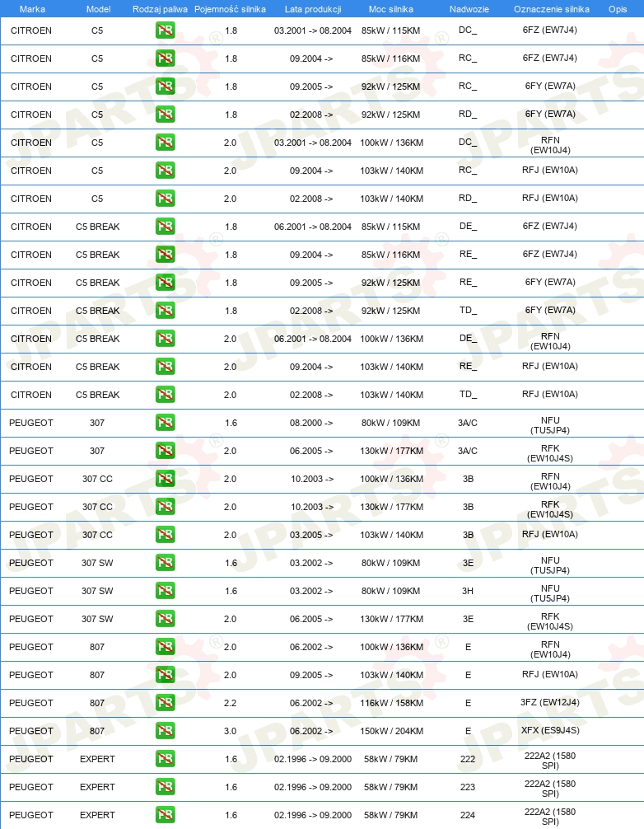Click fuel icon for Citroen C5 1.8 115KM DC_
644x829 pixels.
pyautogui.click(x=166, y=30)
